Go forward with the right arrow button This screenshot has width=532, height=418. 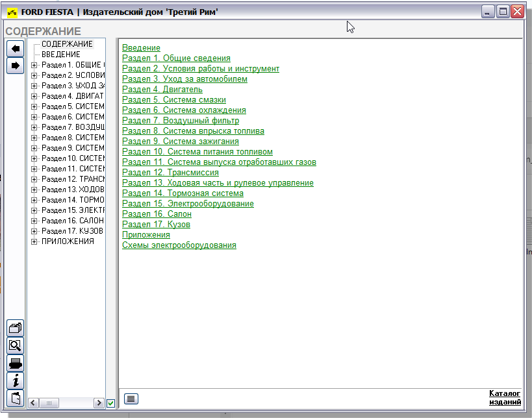(x=16, y=66)
